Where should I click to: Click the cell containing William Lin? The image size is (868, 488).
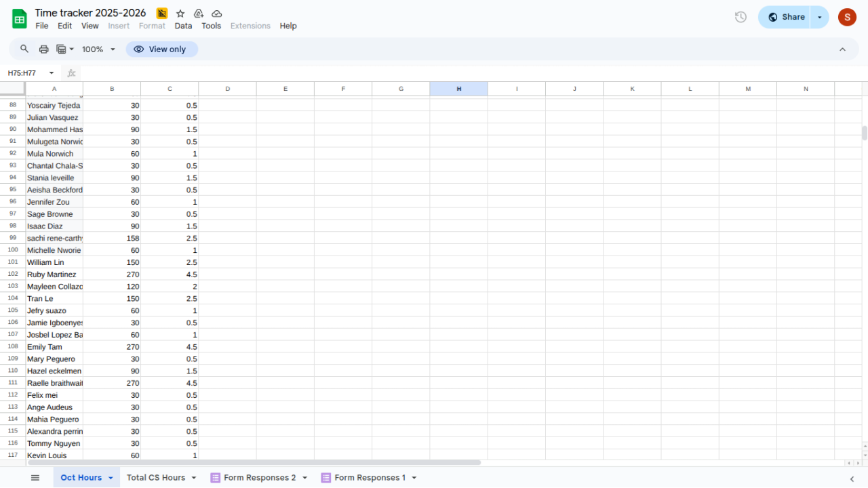pos(54,262)
